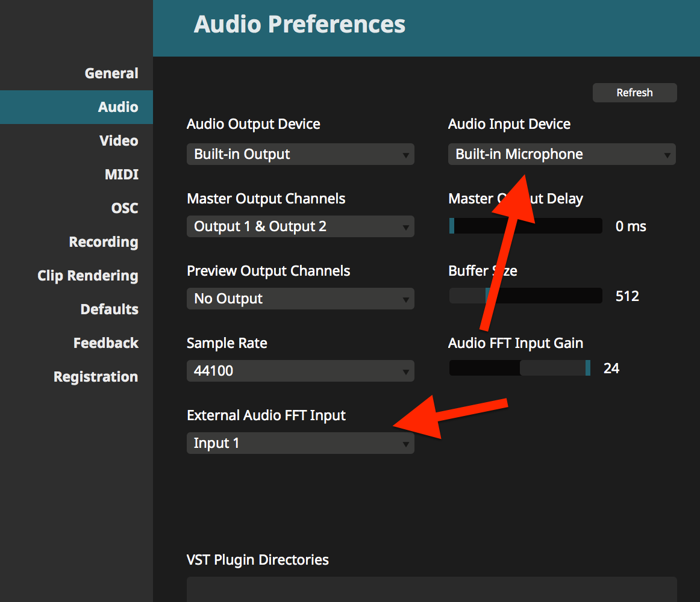This screenshot has height=602, width=700.
Task: Click the Master Output Delay slider
Action: tap(525, 226)
